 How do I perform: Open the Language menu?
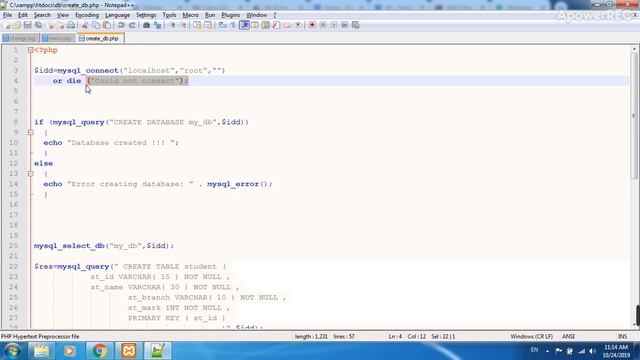pyautogui.click(x=117, y=15)
